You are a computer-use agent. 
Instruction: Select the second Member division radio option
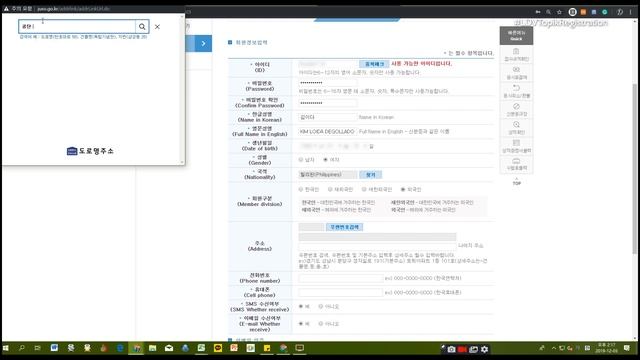[x=330, y=189]
